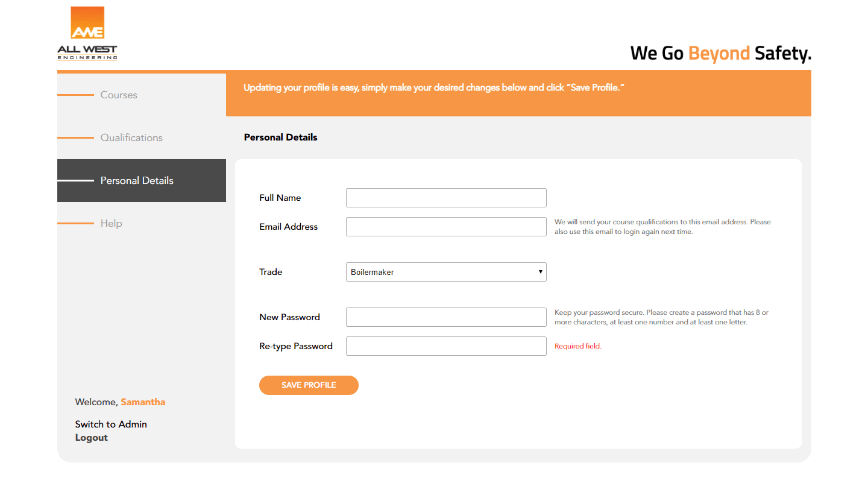
Task: Expand the Trade dropdown showing Boilermaker
Action: (446, 272)
